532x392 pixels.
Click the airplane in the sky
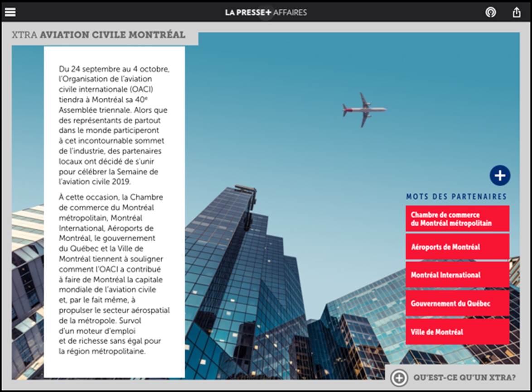point(364,110)
